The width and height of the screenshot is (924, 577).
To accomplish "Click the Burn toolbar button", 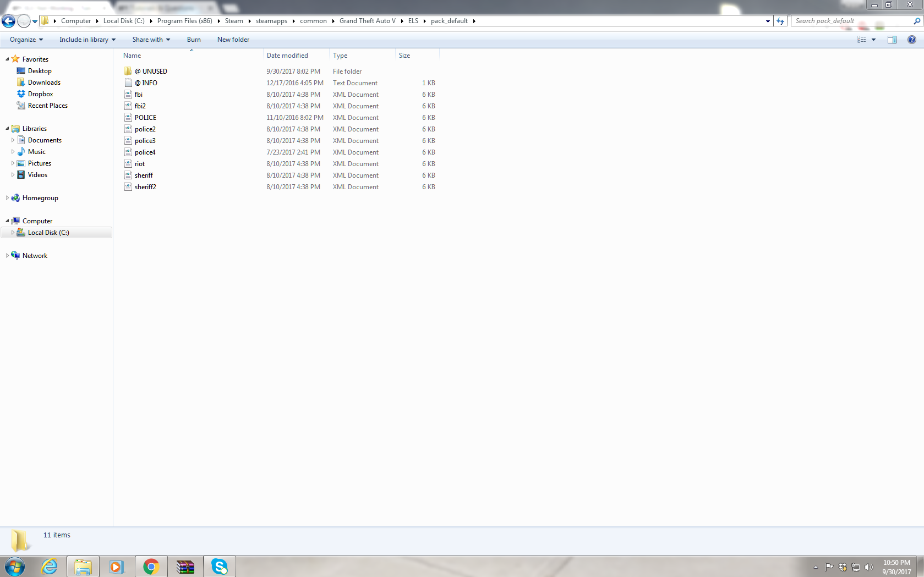I will (x=194, y=40).
